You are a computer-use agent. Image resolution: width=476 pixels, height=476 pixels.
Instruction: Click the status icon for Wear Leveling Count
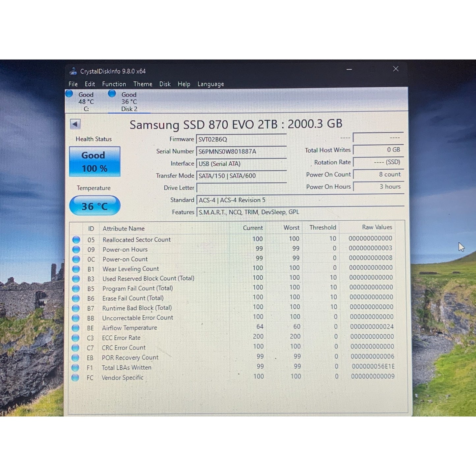[x=76, y=269]
